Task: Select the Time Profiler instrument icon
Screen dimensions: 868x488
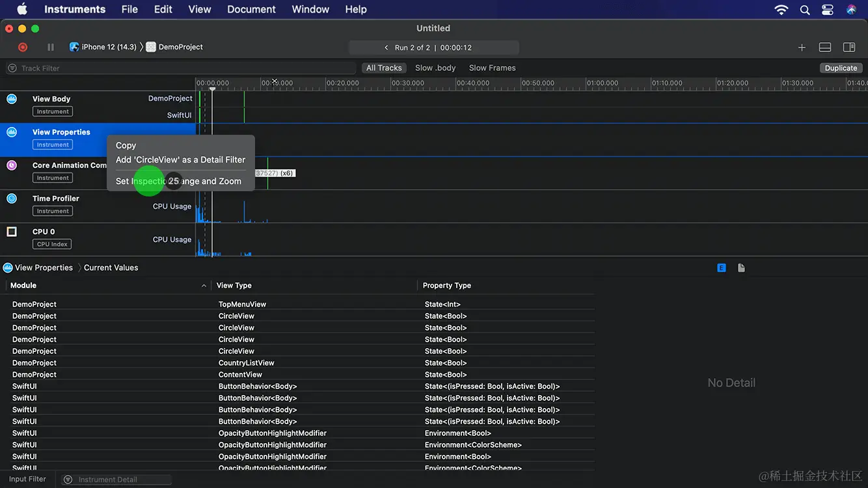Action: pyautogui.click(x=12, y=198)
